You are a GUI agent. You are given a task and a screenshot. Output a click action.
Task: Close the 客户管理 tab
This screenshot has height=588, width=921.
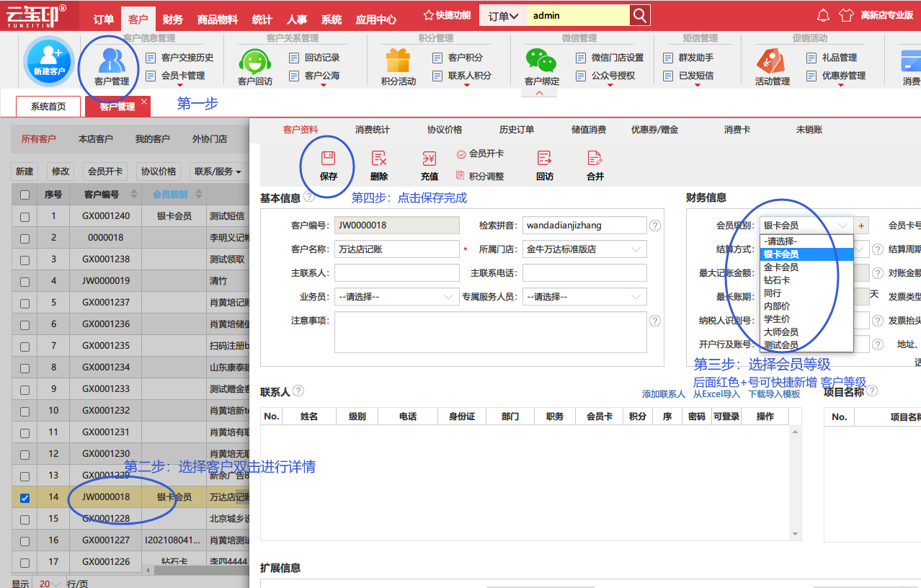pos(144,102)
